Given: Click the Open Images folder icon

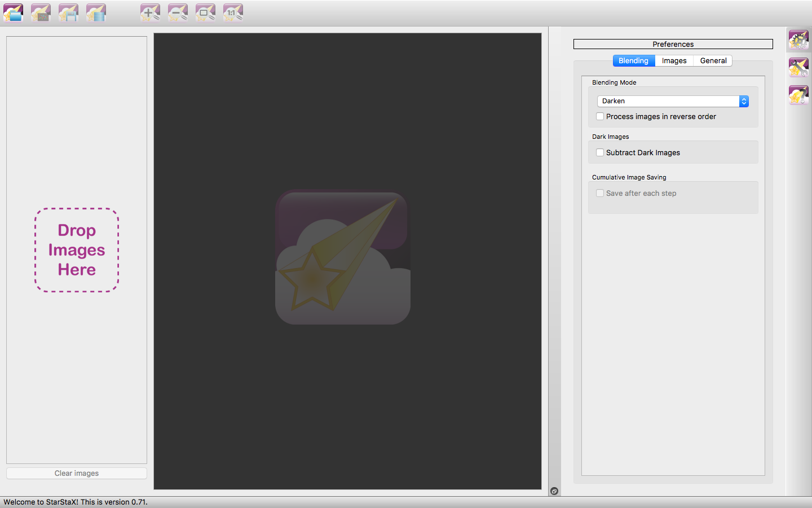Looking at the screenshot, I should click(13, 12).
